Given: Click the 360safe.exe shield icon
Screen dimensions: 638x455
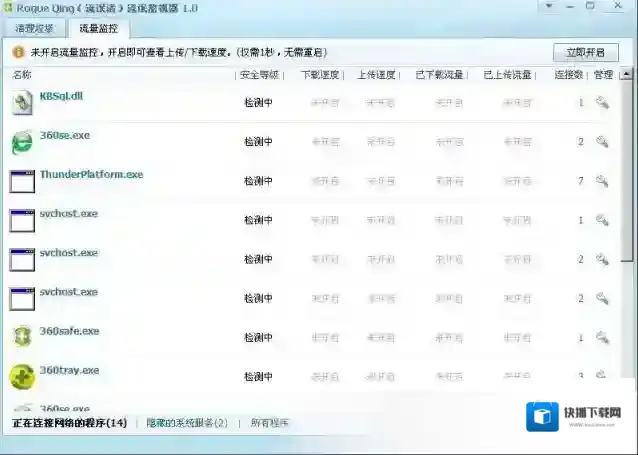Looking at the screenshot, I should pyautogui.click(x=22, y=337).
